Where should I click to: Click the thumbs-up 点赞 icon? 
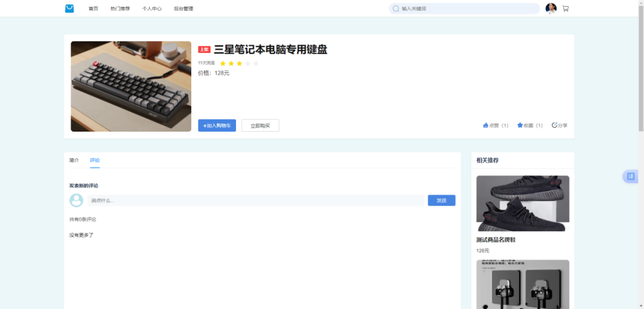(485, 125)
